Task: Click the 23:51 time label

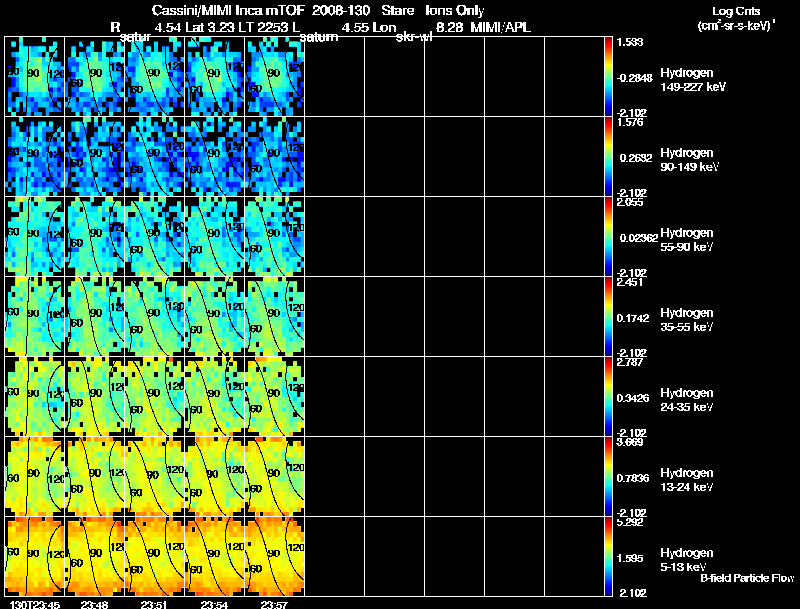Action: pos(154,605)
